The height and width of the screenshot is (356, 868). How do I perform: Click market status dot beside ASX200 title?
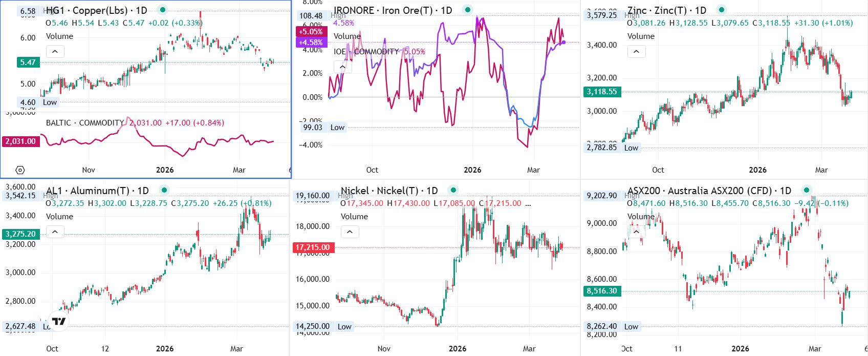click(807, 190)
